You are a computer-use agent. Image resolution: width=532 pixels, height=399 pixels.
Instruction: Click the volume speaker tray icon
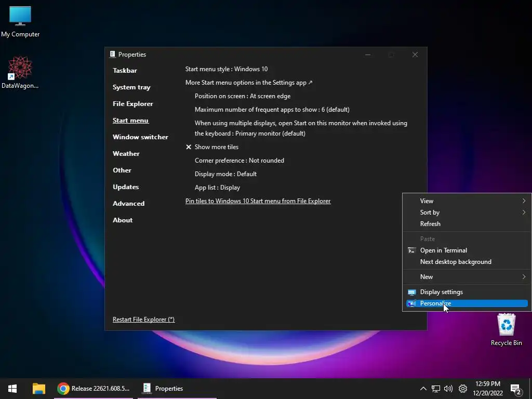tap(448, 389)
